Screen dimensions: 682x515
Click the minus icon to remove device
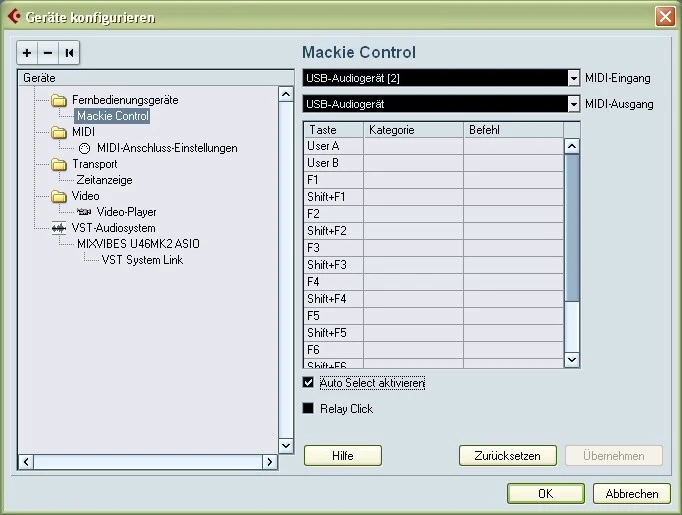pyautogui.click(x=48, y=52)
